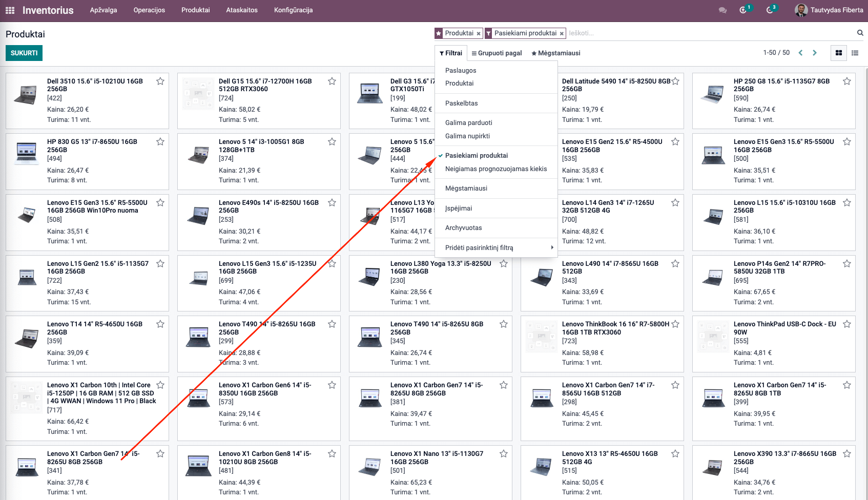Open the Mėgstamiausi favorites dropdown
This screenshot has width=868, height=500.
click(x=555, y=53)
